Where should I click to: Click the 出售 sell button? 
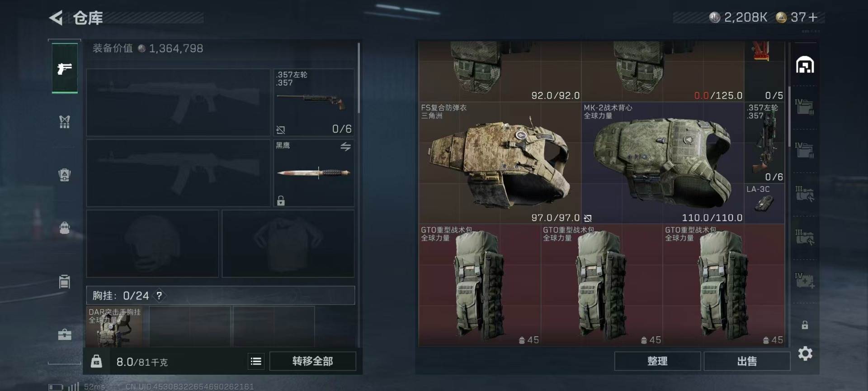[x=747, y=361]
